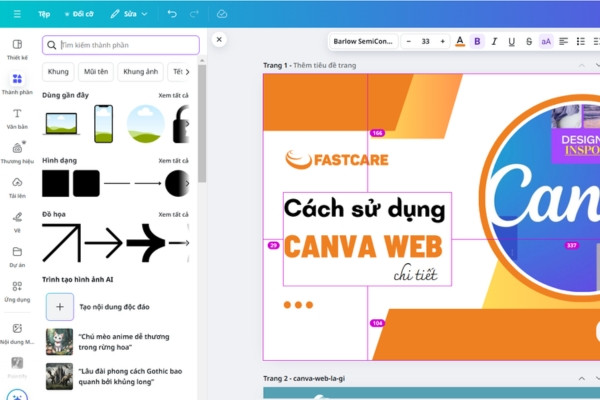Add the diagonal arrow graphic

61,243
